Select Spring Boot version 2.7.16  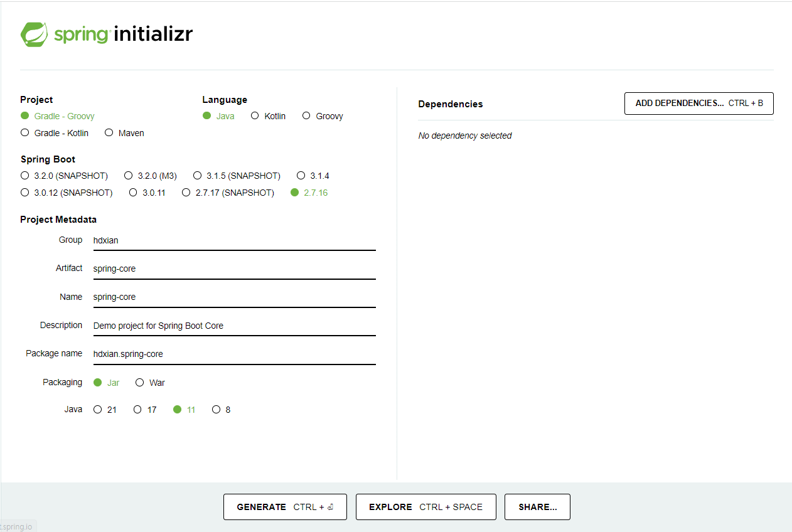point(309,193)
